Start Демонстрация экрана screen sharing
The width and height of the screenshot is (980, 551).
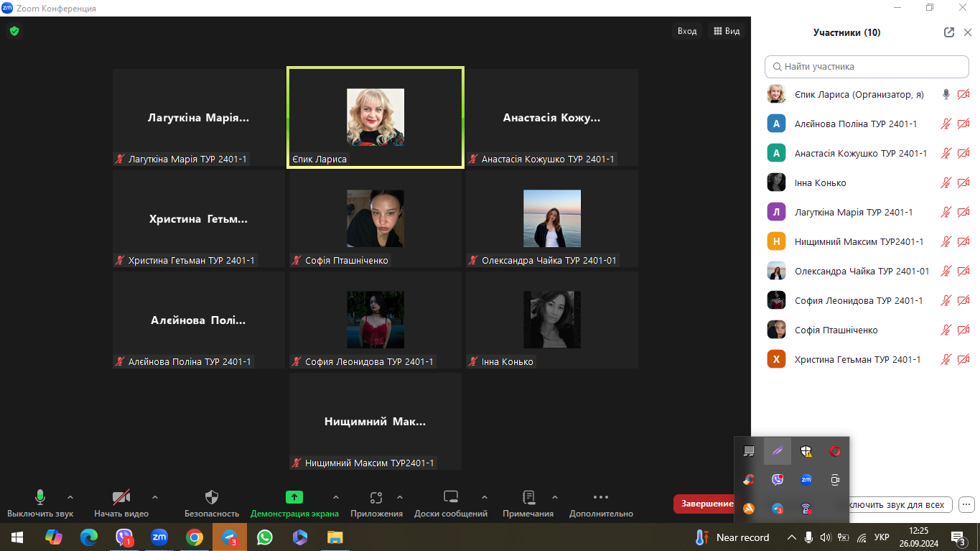294,498
